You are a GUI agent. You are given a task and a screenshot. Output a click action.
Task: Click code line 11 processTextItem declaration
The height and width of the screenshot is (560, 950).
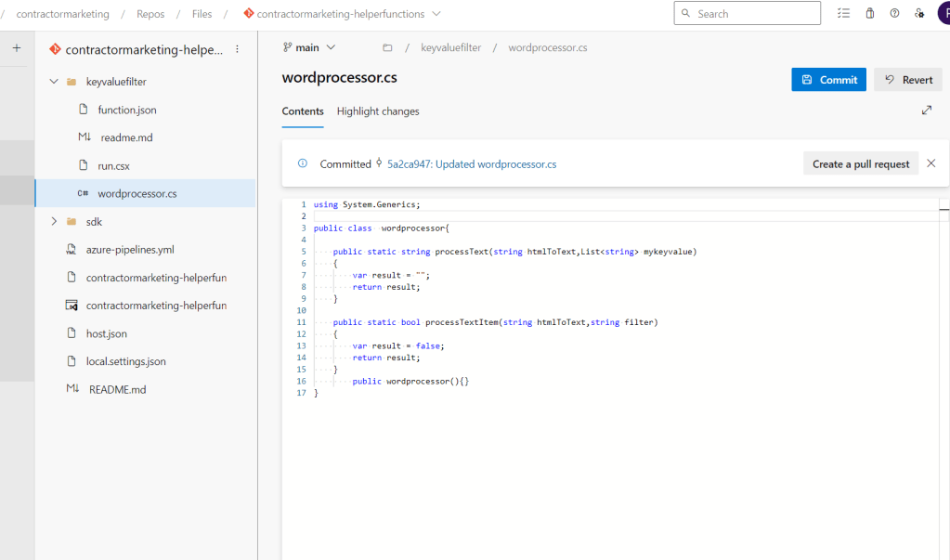click(x=495, y=322)
